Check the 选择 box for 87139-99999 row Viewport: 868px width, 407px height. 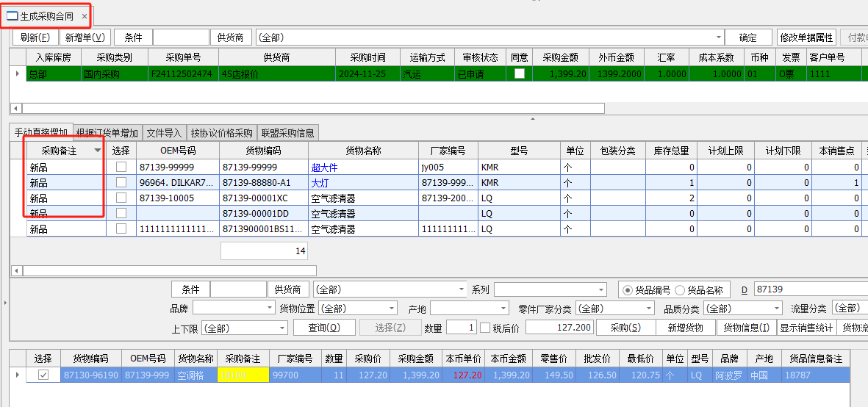click(x=121, y=167)
